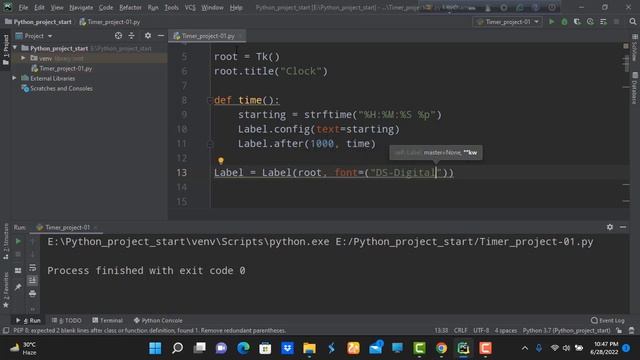Open the Terminal tool window
This screenshot has height=360, width=640.
tap(107, 320)
